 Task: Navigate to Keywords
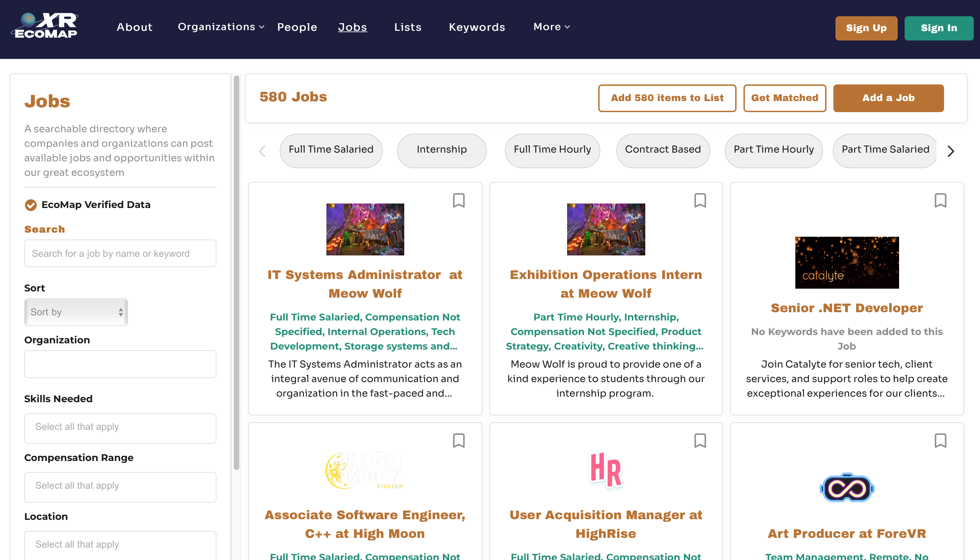(x=477, y=27)
